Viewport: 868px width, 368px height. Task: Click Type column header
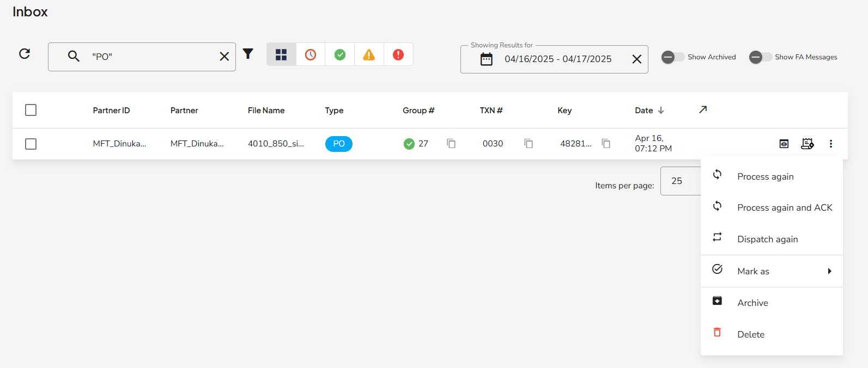tap(334, 111)
